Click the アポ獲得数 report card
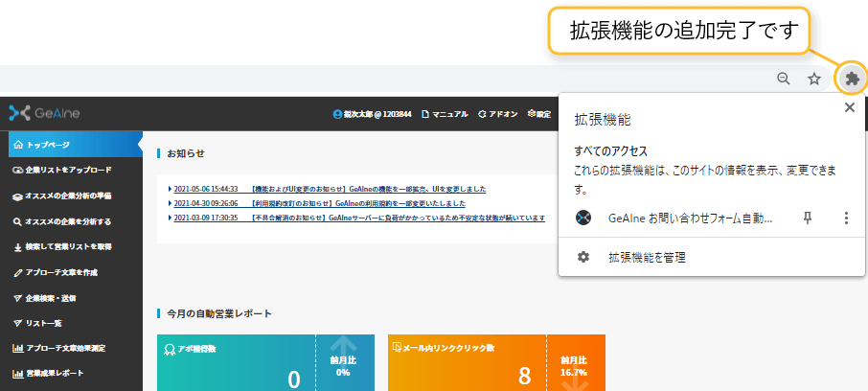The height and width of the screenshot is (391, 868). click(x=265, y=363)
